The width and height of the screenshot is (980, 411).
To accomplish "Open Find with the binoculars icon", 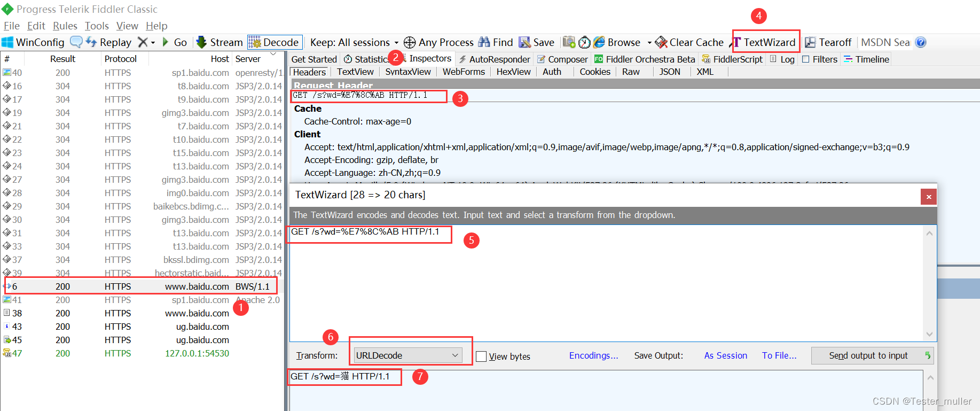I will tap(496, 42).
